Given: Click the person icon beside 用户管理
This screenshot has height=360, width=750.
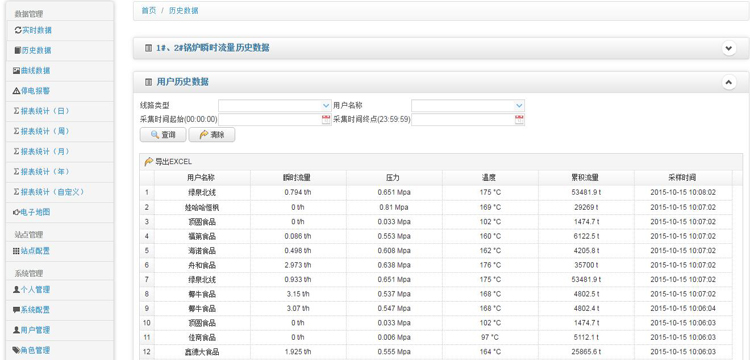Looking at the screenshot, I should pos(16,330).
